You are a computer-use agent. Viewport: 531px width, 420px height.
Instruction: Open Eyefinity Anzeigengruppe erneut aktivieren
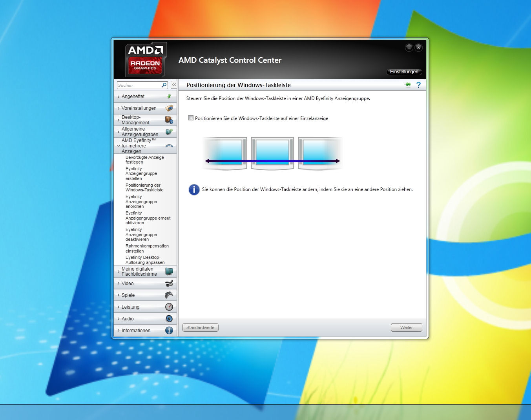148,218
